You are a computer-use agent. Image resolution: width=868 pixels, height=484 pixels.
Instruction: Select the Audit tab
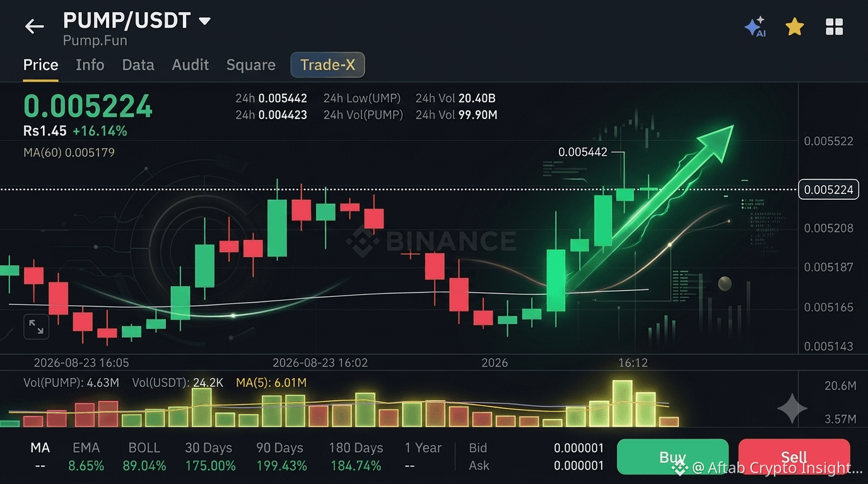[191, 65]
